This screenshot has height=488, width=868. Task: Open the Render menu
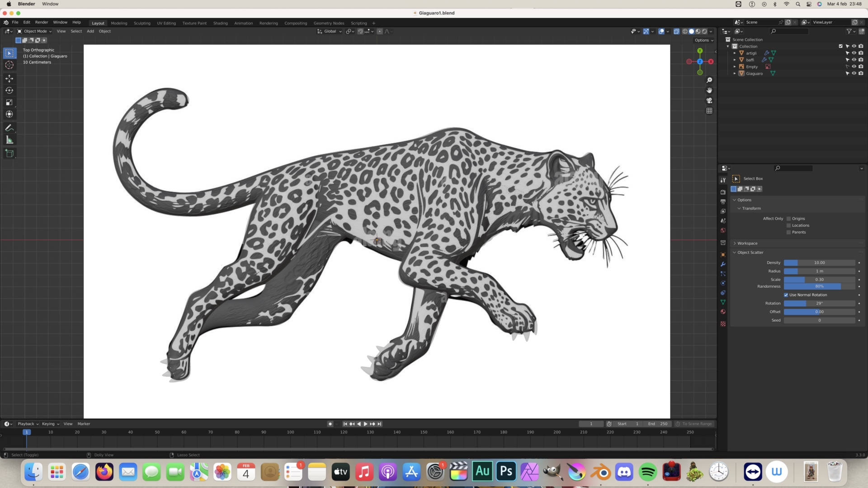42,22
